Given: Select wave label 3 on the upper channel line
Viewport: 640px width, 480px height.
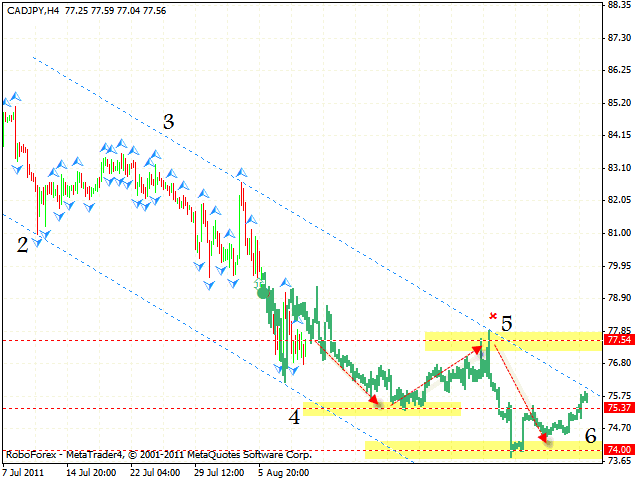Looking at the screenshot, I should (169, 122).
